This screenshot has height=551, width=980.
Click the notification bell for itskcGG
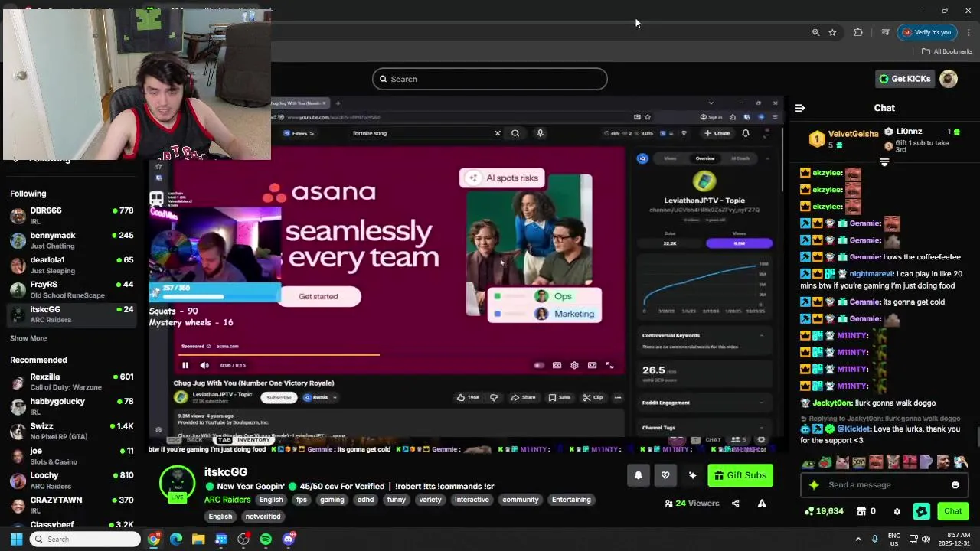[639, 475]
